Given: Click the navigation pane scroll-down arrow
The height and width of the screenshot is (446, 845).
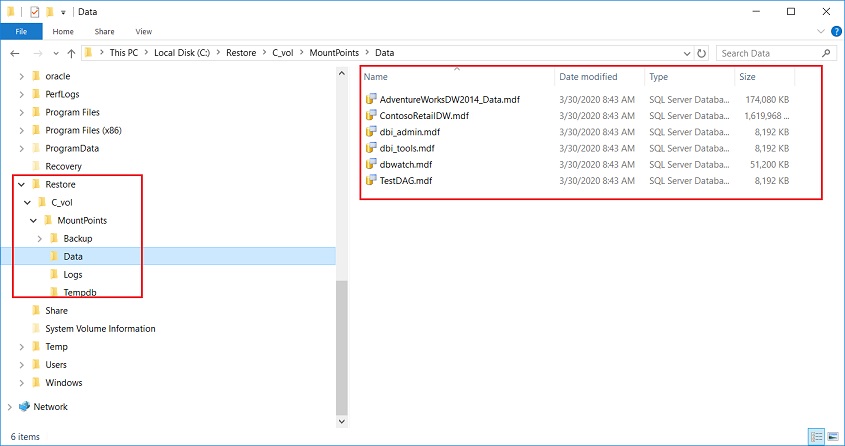Looking at the screenshot, I should click(x=341, y=421).
